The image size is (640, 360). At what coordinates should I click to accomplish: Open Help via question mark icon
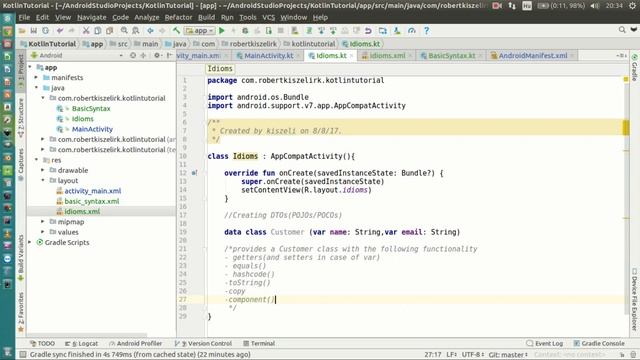(427, 31)
